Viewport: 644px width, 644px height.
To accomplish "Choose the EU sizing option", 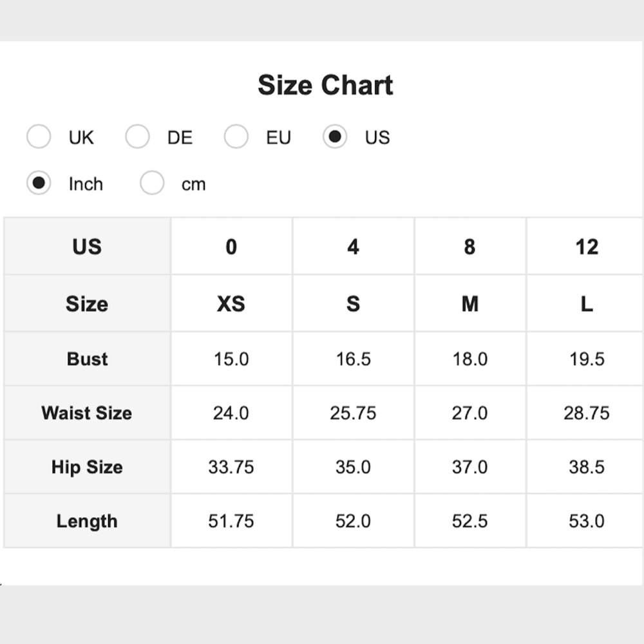I will pos(236,137).
